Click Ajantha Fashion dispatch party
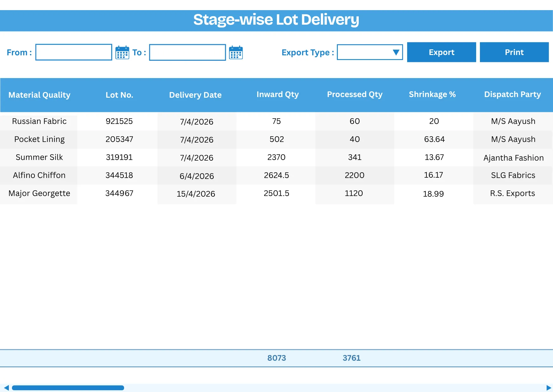The width and height of the screenshot is (553, 392). point(513,158)
